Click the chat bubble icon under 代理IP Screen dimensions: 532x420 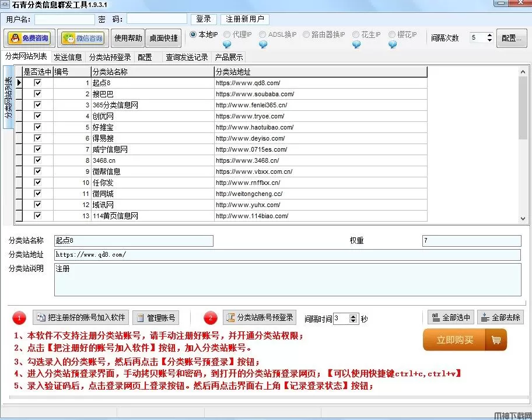point(227,44)
